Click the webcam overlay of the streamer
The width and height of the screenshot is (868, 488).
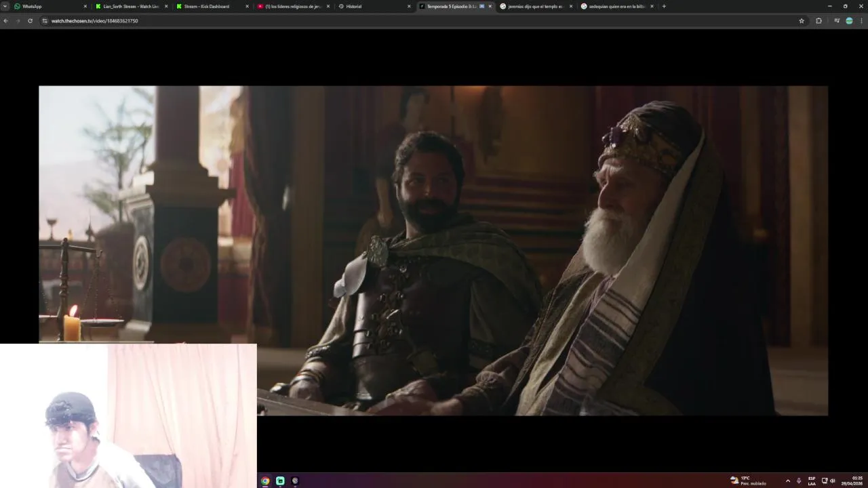coord(128,415)
